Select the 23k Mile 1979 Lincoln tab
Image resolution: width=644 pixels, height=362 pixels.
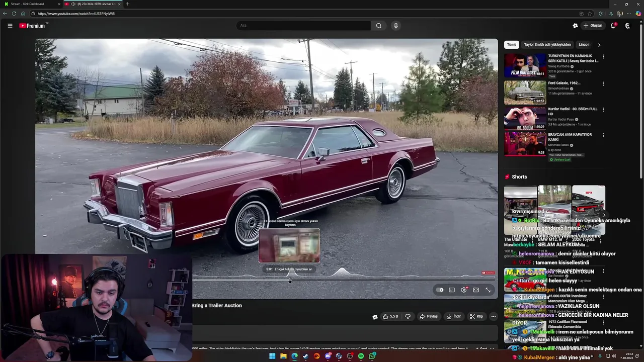[x=93, y=4]
